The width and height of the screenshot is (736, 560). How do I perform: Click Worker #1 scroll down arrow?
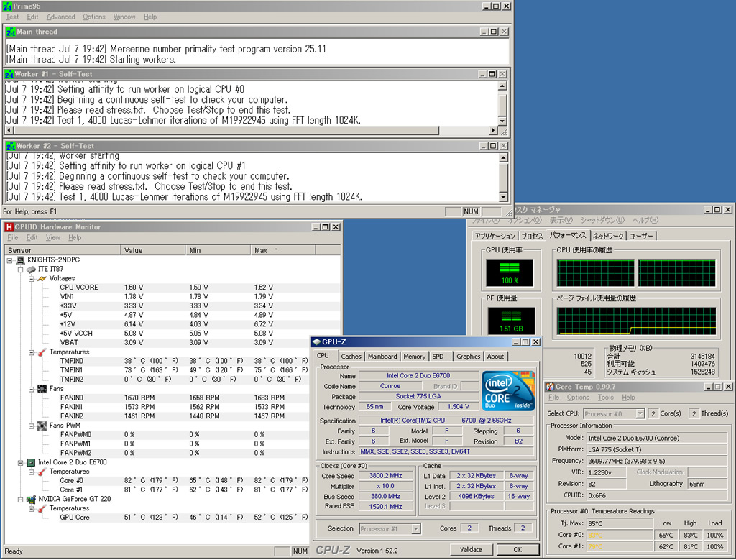coord(502,121)
